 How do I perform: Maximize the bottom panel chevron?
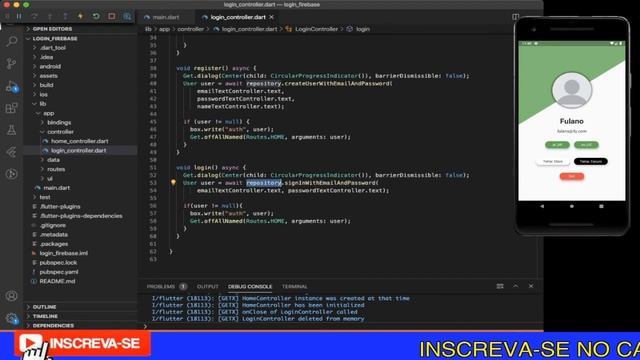point(516,286)
